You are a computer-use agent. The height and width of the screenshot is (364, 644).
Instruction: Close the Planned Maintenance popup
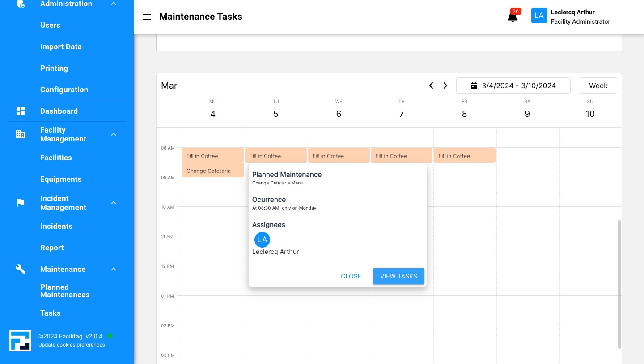(351, 276)
